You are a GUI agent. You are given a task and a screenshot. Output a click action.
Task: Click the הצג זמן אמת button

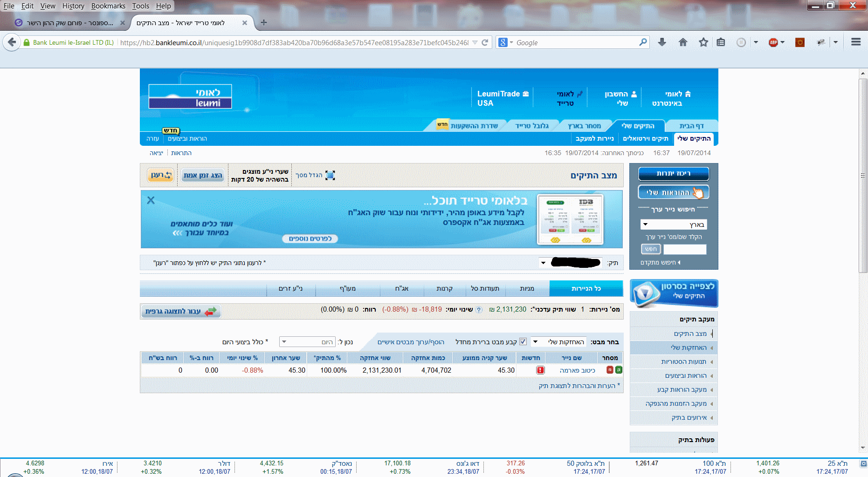[203, 175]
